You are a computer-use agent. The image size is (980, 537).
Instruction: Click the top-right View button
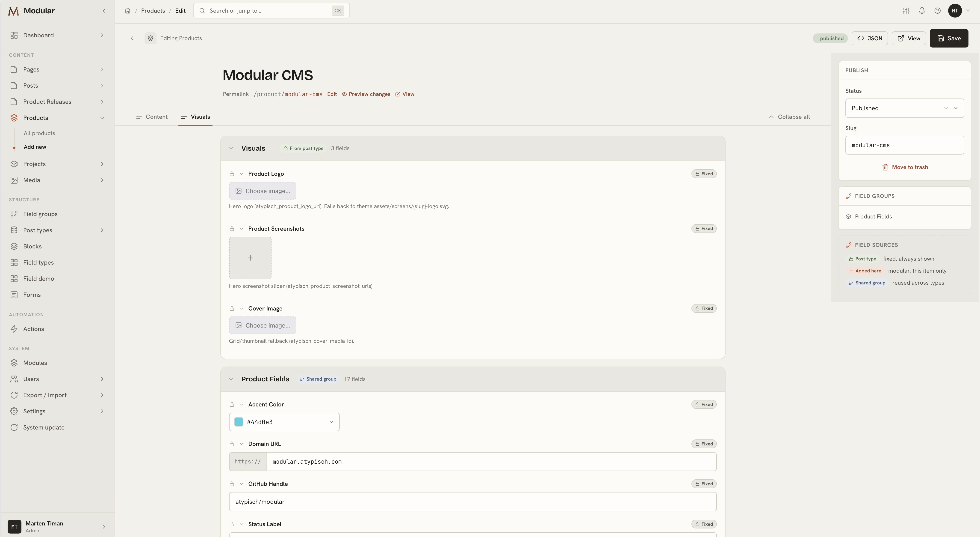click(909, 38)
